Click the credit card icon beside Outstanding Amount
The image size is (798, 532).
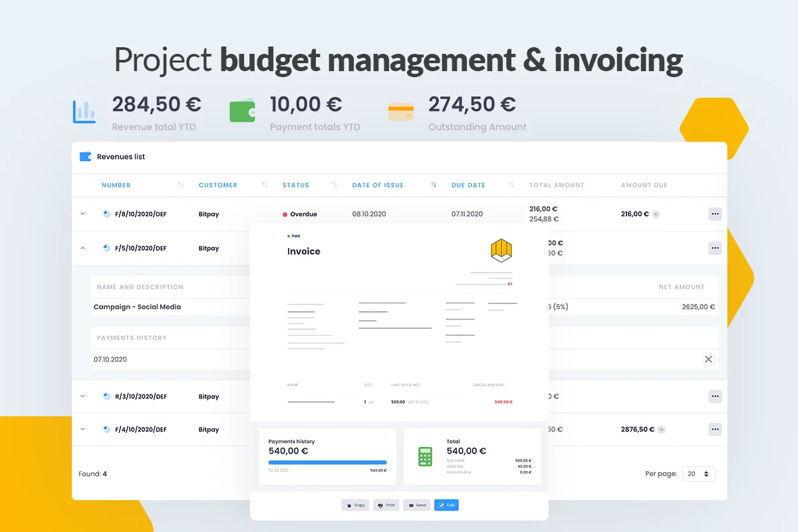[401, 112]
